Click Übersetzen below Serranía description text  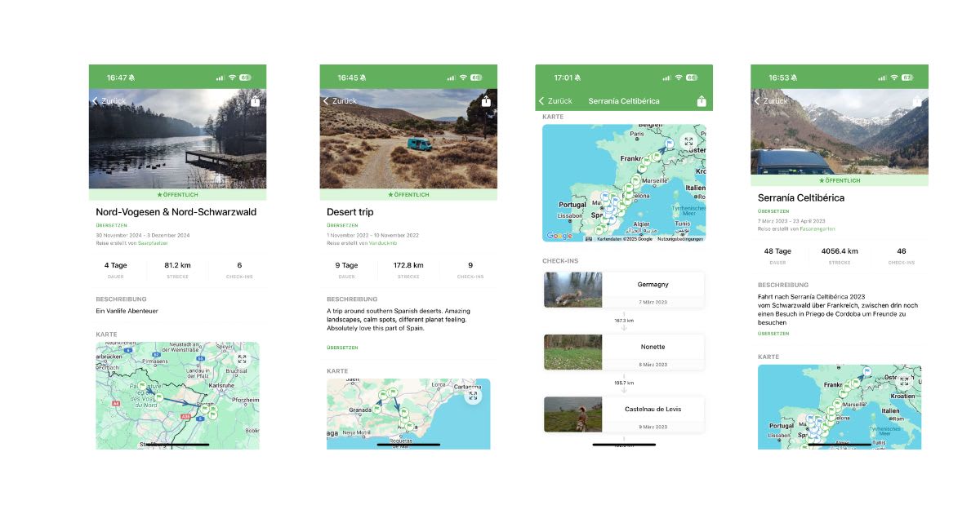(x=773, y=333)
